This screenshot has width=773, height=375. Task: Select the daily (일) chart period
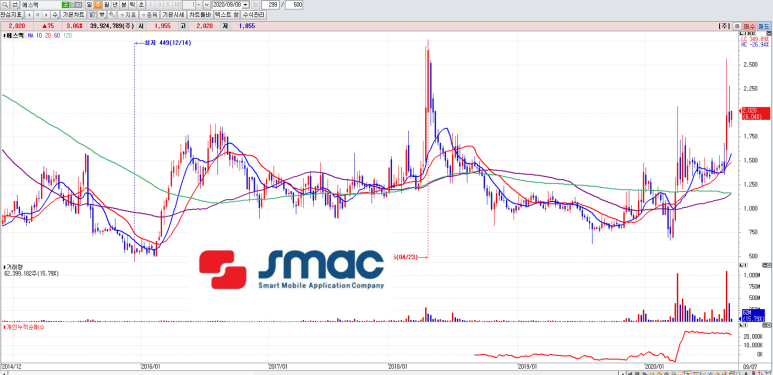coord(89,4)
